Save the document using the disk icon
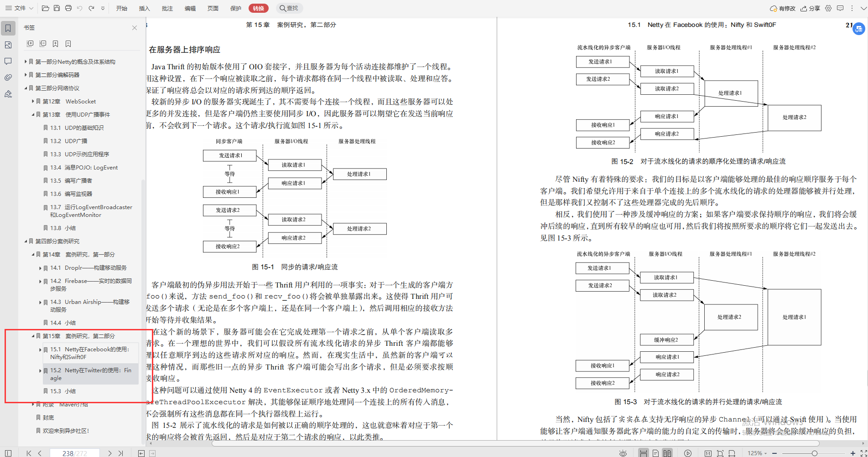The height and width of the screenshot is (457, 868). pyautogui.click(x=57, y=8)
